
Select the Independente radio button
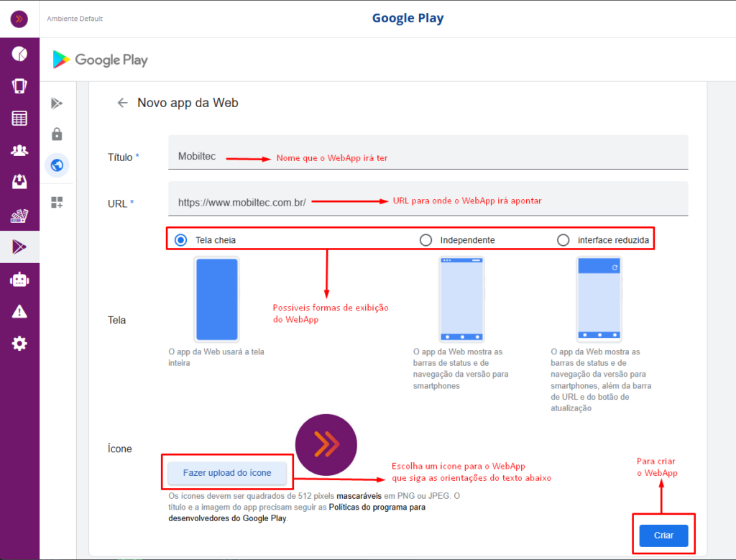425,240
